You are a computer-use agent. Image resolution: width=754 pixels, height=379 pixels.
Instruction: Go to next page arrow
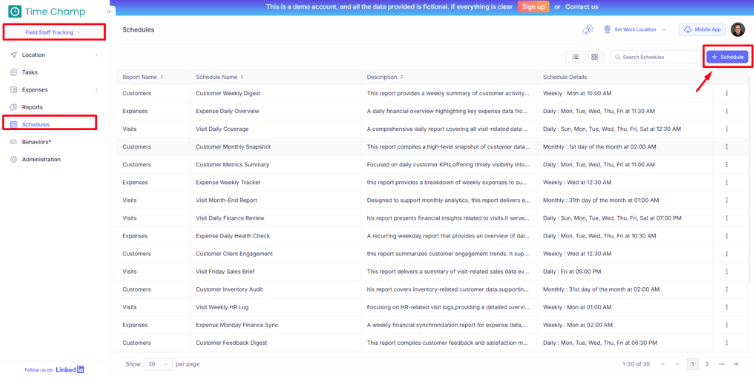(x=721, y=364)
